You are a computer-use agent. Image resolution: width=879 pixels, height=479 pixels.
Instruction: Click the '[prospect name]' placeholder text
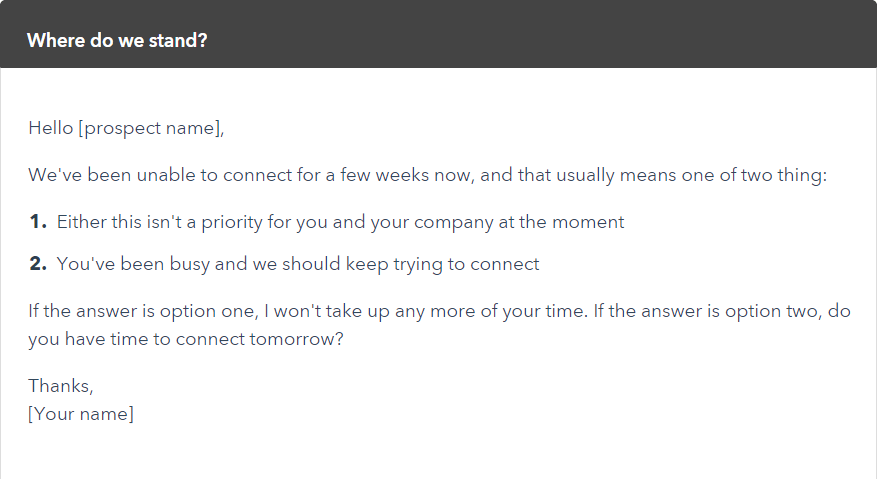[151, 128]
